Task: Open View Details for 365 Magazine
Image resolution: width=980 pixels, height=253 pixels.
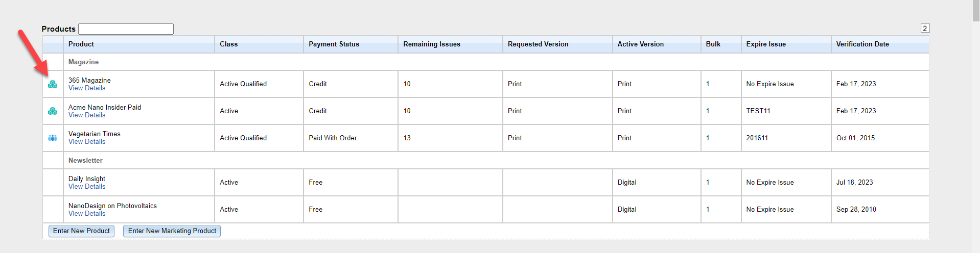Action: click(x=87, y=88)
